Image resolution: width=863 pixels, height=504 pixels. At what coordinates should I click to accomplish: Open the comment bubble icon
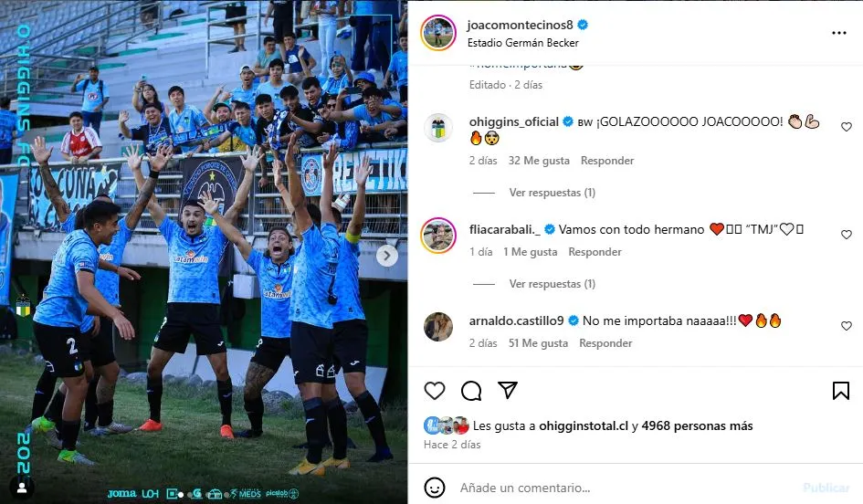(471, 391)
